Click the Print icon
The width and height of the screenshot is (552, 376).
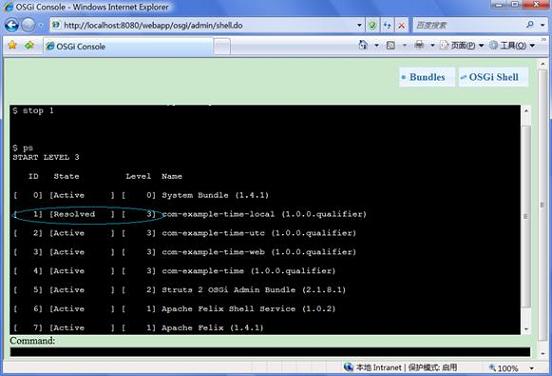[419, 45]
